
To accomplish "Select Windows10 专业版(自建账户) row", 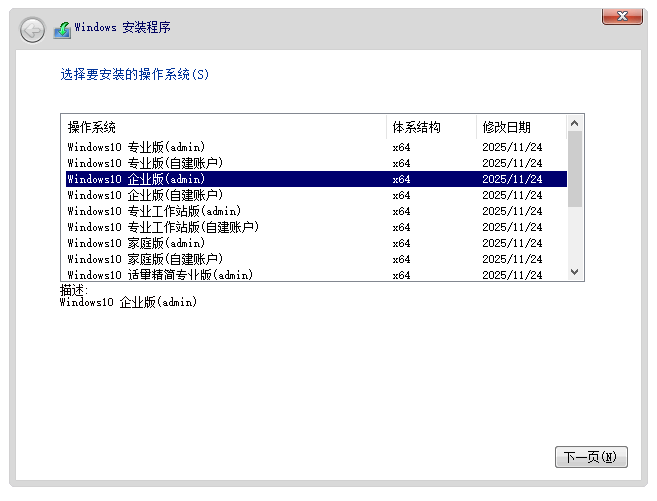I will coord(316,163).
